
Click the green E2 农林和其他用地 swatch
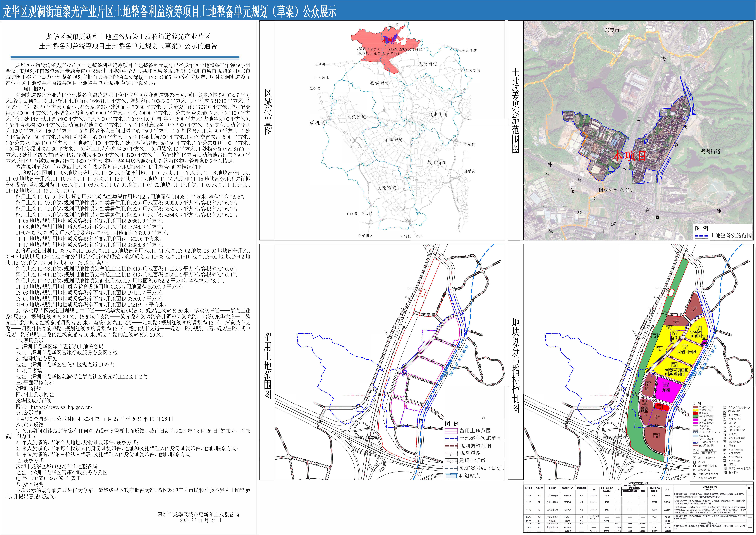[x=696, y=416]
